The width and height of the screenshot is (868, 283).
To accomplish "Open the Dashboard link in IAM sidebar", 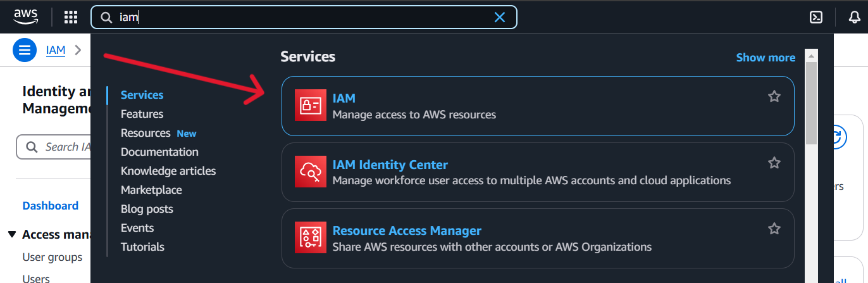I will click(51, 206).
